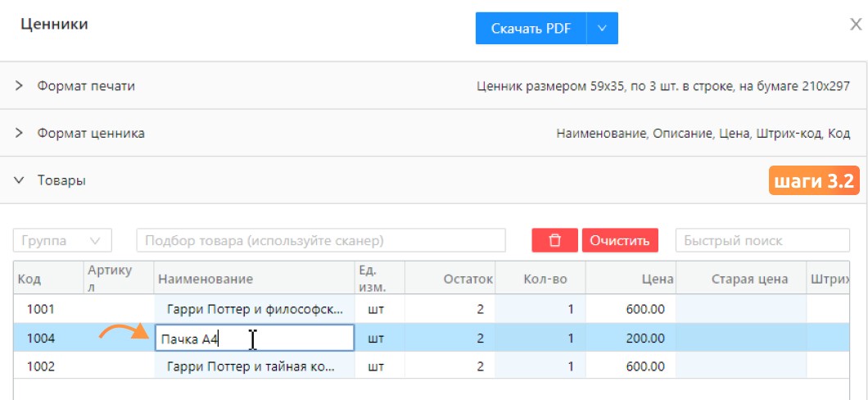This screenshot has height=400, width=868.
Task: Click the Наименование, Описание, Цена summary text
Action: (x=703, y=134)
